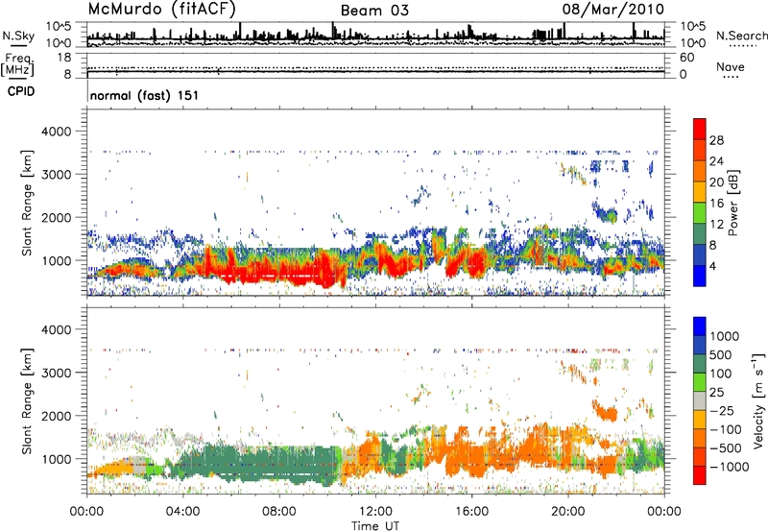Image resolution: width=768 pixels, height=532 pixels.
Task: Click the gray -25 to 25 velocity segment
Action: [x=700, y=401]
